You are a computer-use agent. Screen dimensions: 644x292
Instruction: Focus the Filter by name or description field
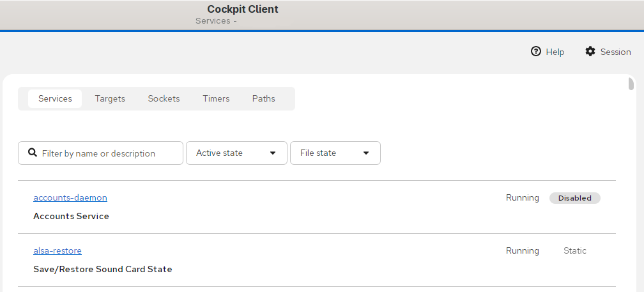point(101,153)
